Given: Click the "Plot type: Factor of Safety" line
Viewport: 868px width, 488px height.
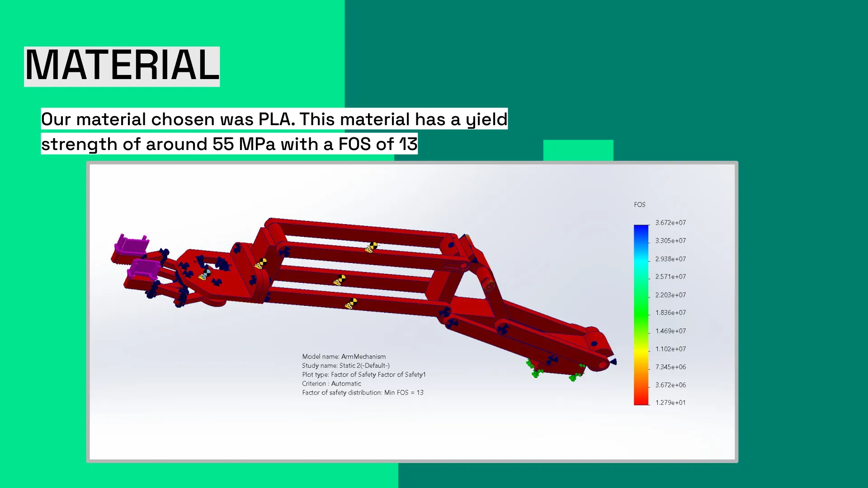Looking at the screenshot, I should coord(364,375).
